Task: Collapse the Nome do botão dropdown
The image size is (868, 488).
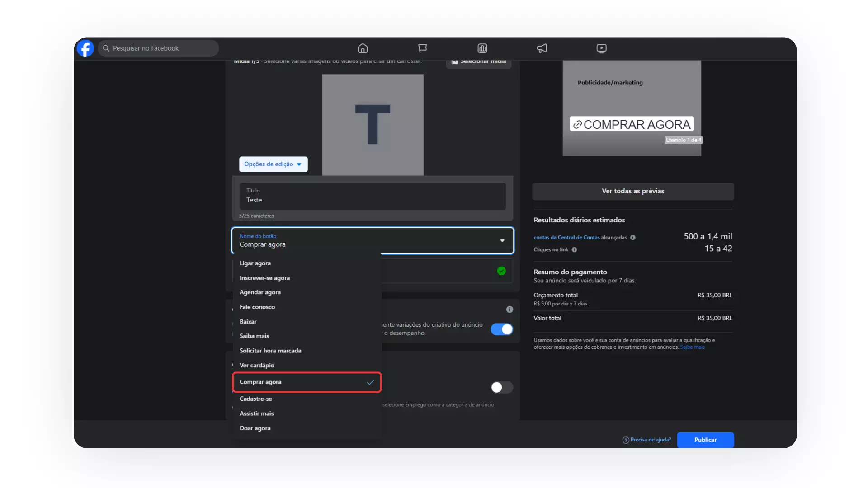Action: [x=502, y=241]
